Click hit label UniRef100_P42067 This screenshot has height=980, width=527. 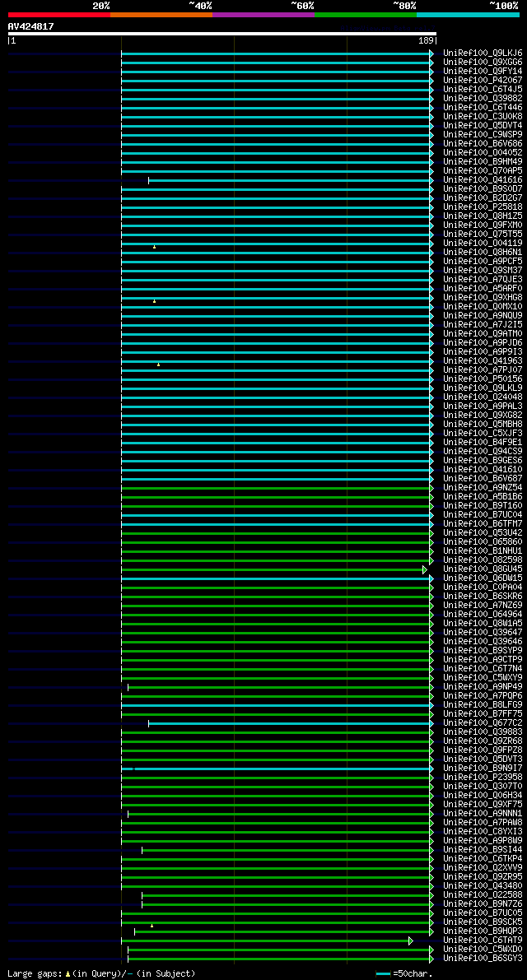tap(483, 81)
